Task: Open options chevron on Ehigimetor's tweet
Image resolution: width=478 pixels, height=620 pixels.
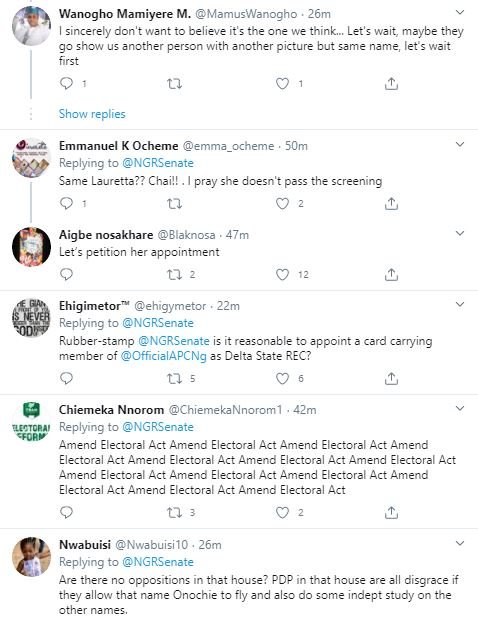Action: [x=460, y=304]
